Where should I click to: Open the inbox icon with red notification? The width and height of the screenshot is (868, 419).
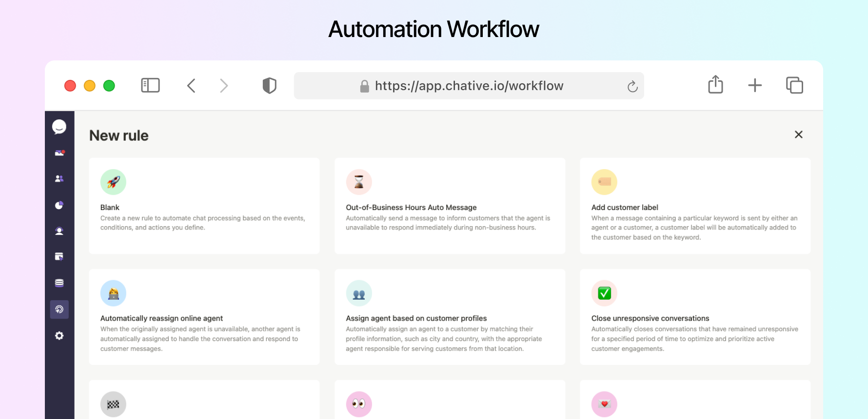point(59,153)
